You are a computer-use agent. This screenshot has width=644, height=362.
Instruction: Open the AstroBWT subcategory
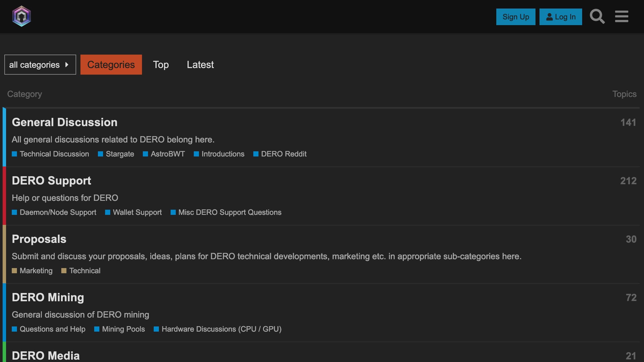tap(167, 154)
